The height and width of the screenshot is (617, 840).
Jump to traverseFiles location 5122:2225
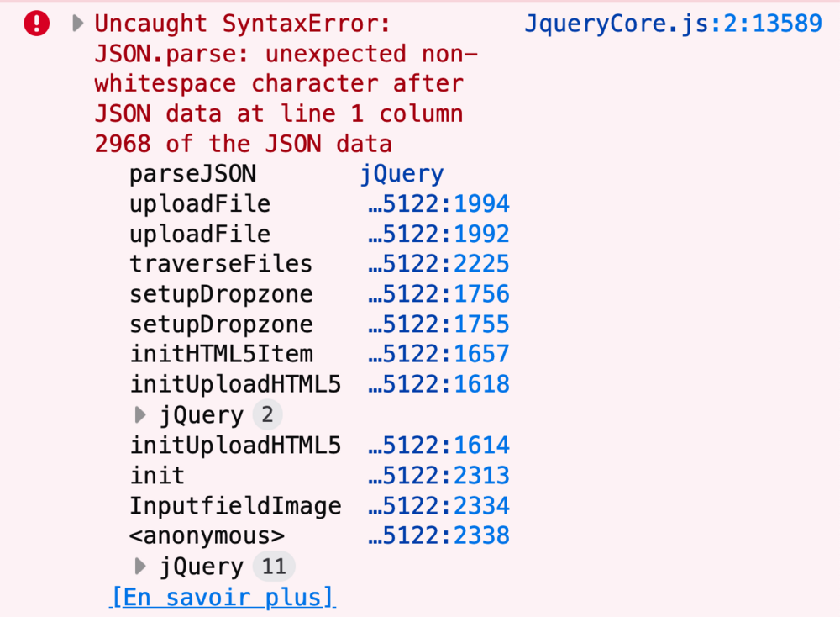point(439,264)
